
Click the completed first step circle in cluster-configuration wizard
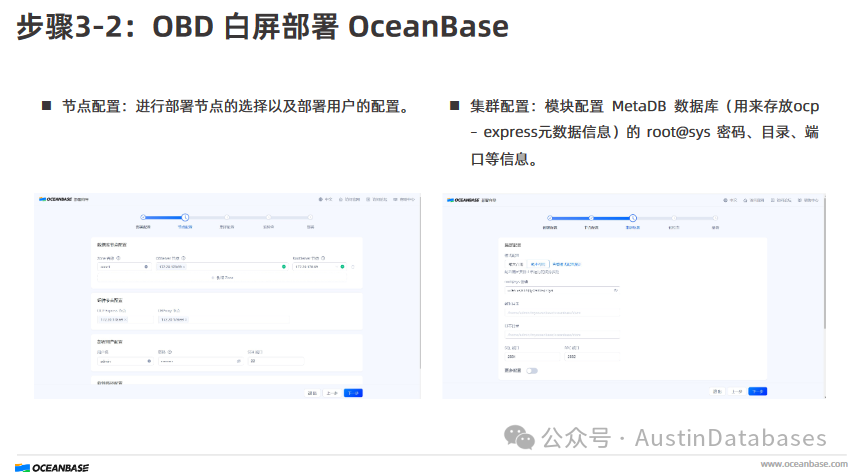[x=550, y=218]
